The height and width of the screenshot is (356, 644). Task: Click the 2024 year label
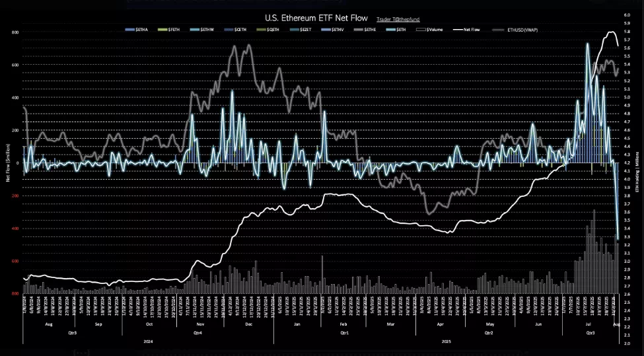(148, 341)
